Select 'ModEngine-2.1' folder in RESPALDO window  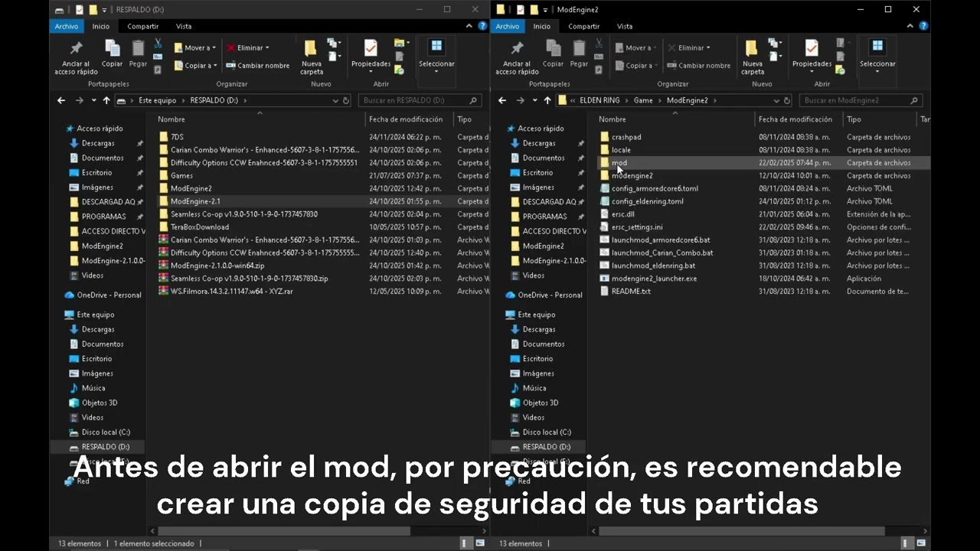coord(195,201)
